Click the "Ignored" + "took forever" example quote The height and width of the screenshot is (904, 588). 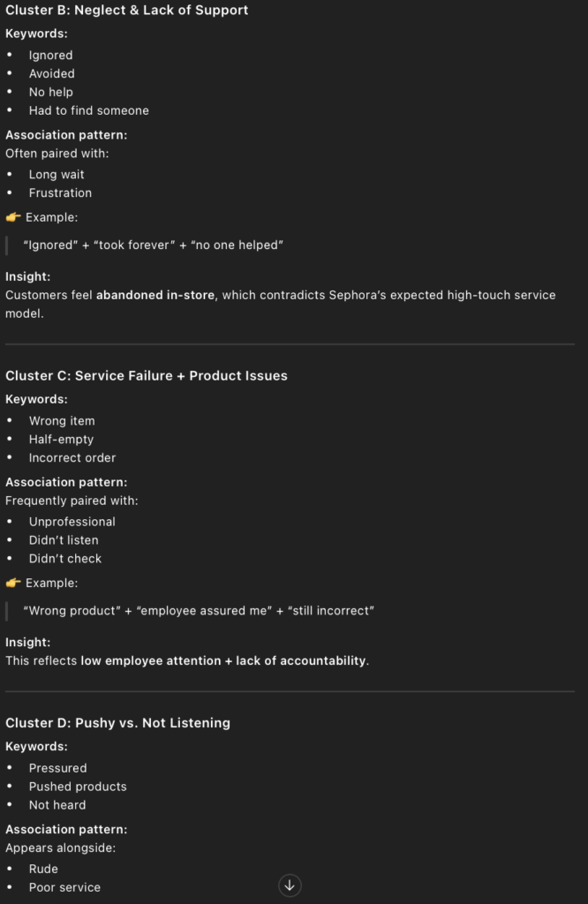click(153, 245)
